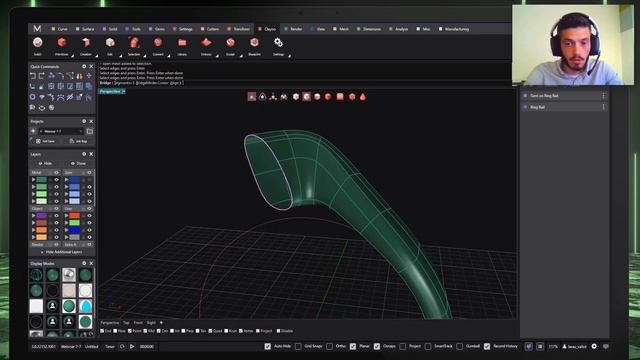The image size is (640, 360).
Task: Click the Hide button in Layers panel
Action: tap(45, 164)
